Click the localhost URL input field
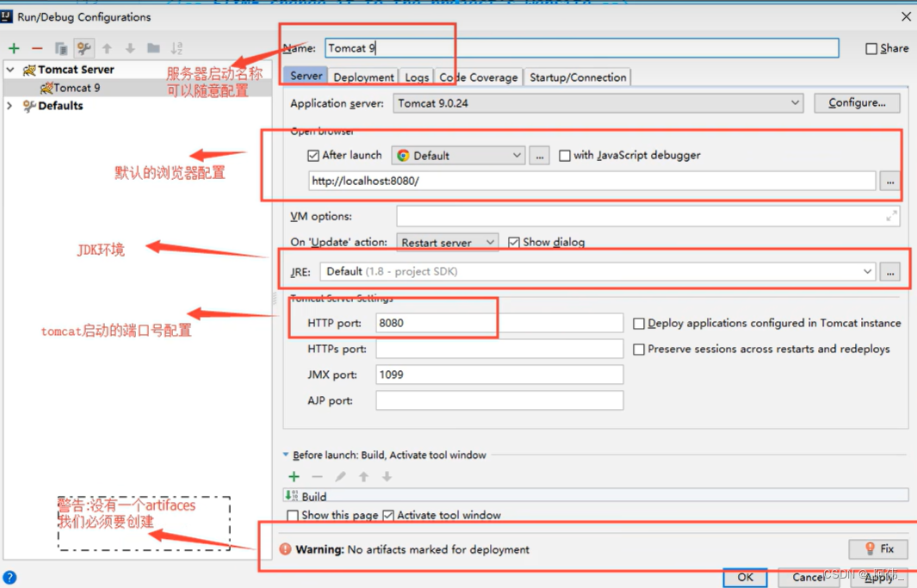Image resolution: width=917 pixels, height=588 pixels. click(592, 181)
